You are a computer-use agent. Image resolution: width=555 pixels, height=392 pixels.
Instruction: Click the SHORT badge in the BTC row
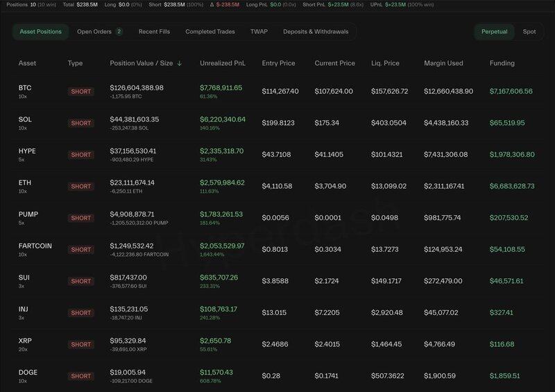pos(80,91)
